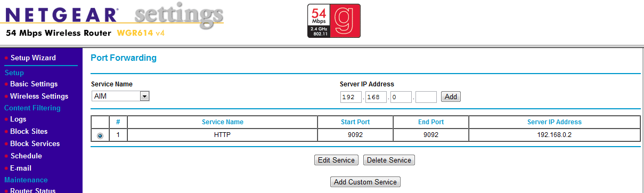Click the HTTP service name cell
The width and height of the screenshot is (644, 193).
click(223, 135)
